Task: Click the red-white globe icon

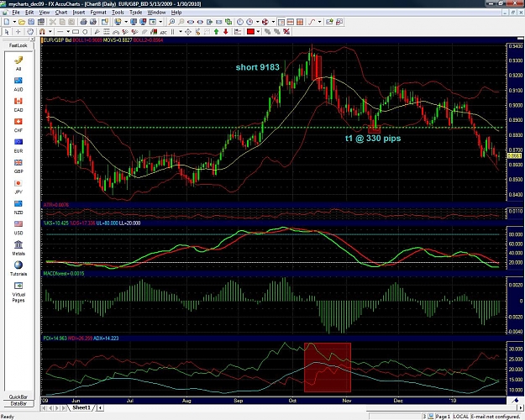Action: tap(265, 22)
